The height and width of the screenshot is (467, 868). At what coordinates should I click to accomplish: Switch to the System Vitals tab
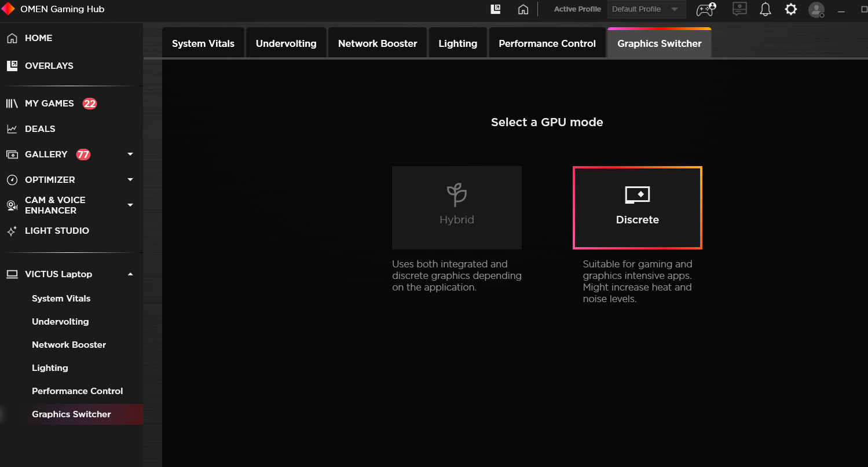point(203,43)
